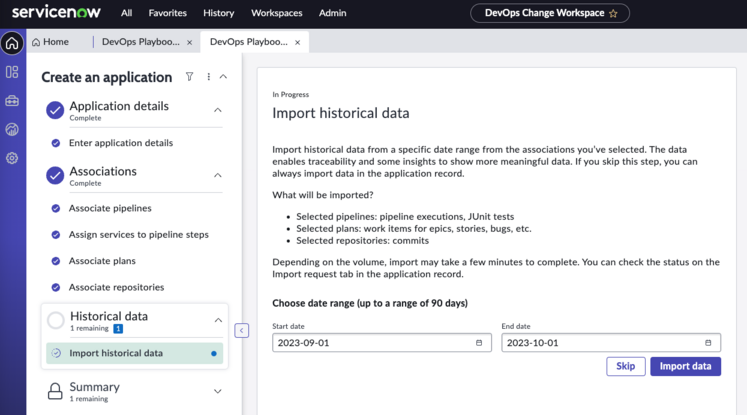Click Choose date range label
The height and width of the screenshot is (415, 747).
point(370,303)
